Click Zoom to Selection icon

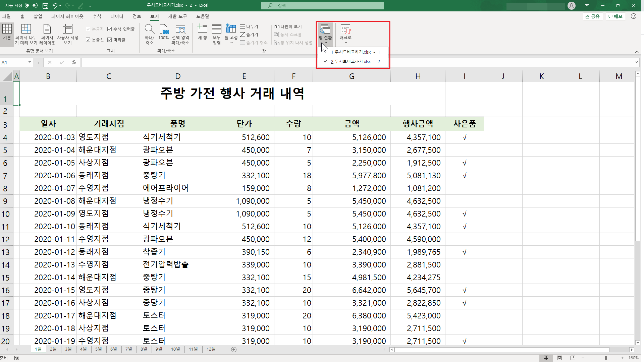click(180, 29)
